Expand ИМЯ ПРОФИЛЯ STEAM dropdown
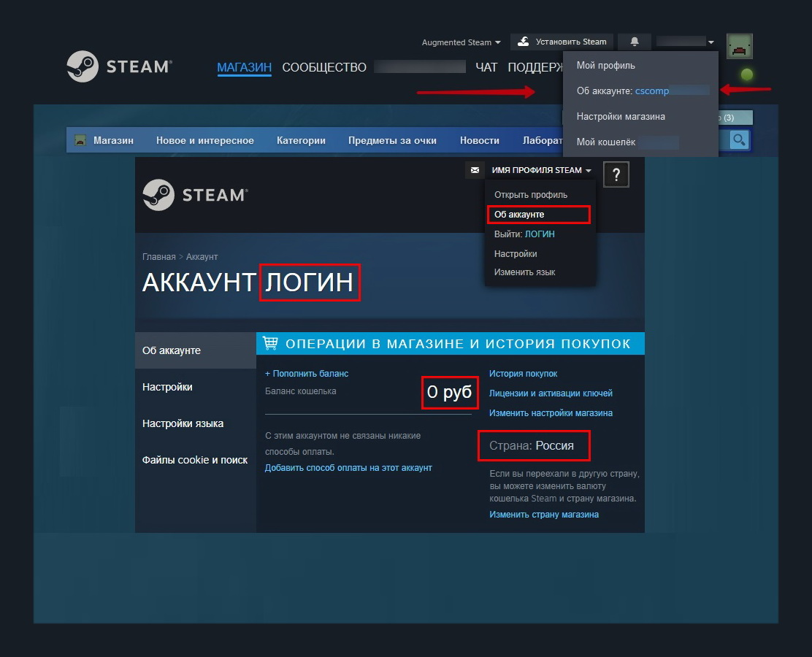The height and width of the screenshot is (657, 812). click(541, 170)
